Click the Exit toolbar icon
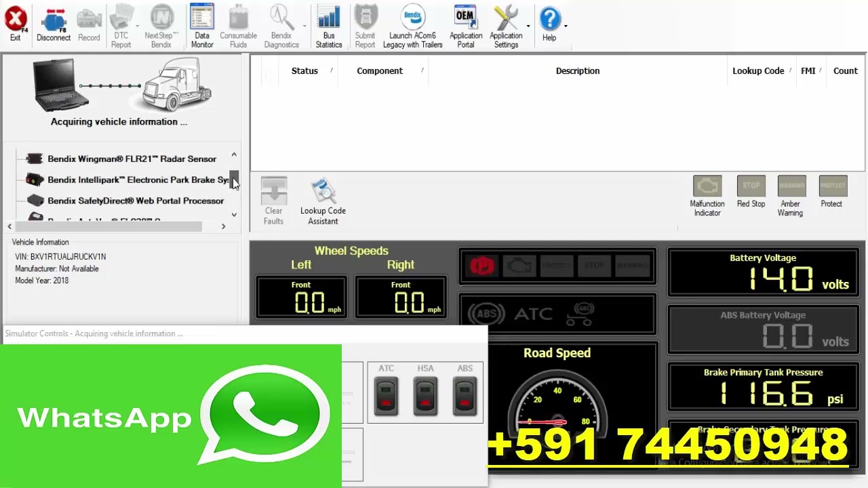The width and height of the screenshot is (868, 488). tap(15, 24)
